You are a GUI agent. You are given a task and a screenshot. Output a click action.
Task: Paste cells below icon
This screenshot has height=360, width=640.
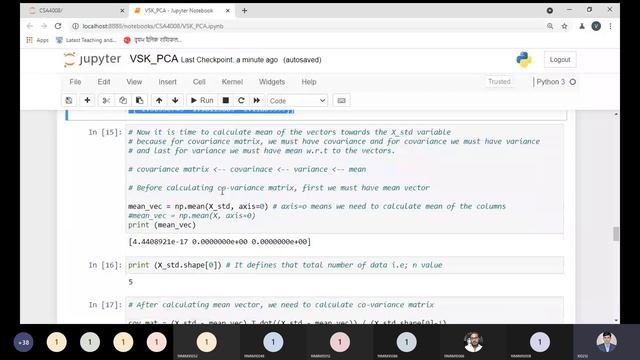[139, 100]
